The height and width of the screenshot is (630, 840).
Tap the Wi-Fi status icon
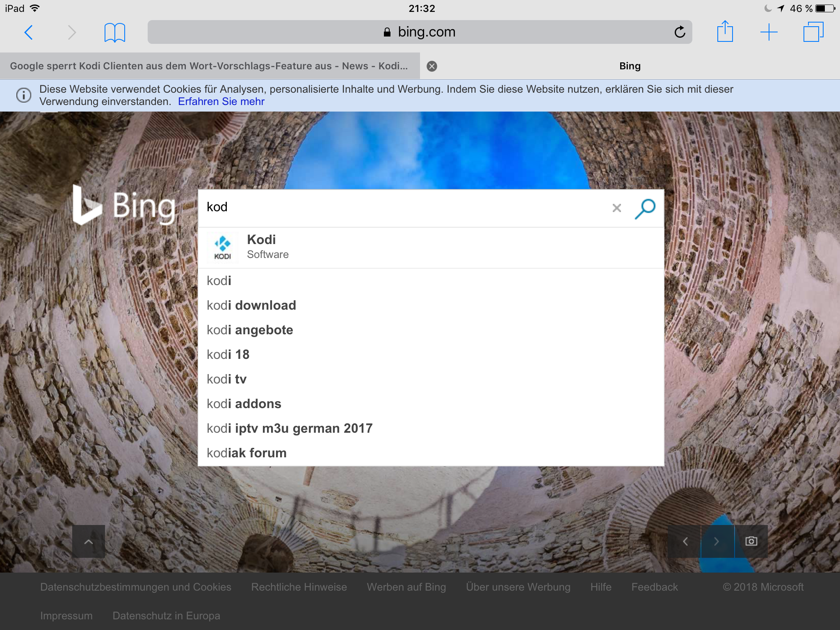[x=35, y=8]
